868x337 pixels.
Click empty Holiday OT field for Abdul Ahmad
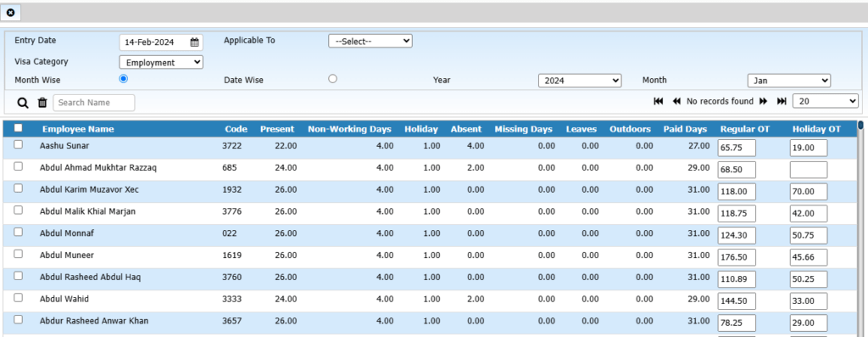809,170
